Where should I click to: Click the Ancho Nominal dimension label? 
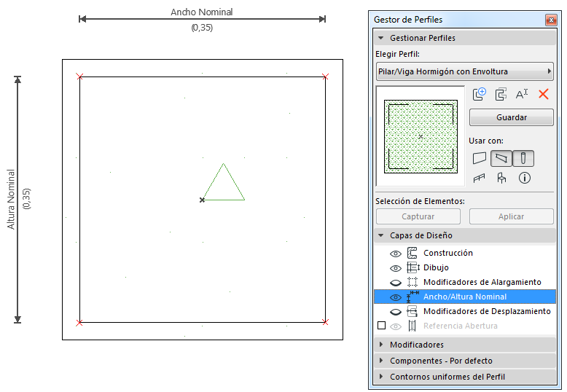[x=201, y=12]
